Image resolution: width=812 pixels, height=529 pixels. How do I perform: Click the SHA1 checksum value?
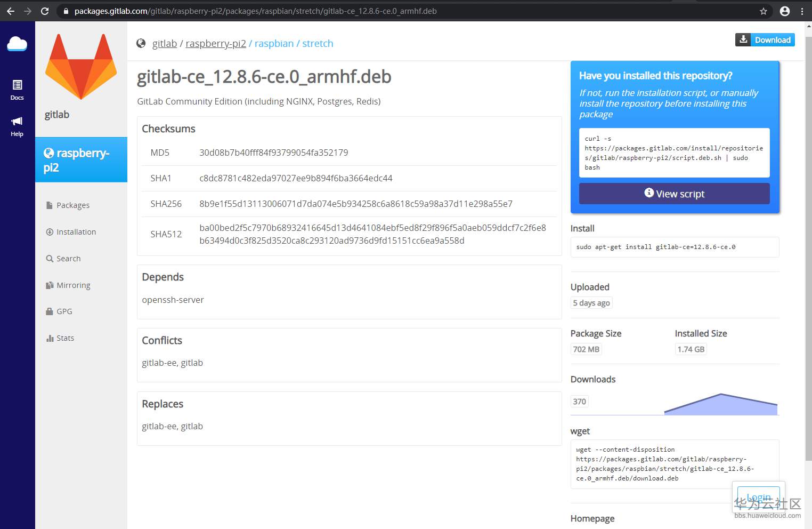click(296, 178)
